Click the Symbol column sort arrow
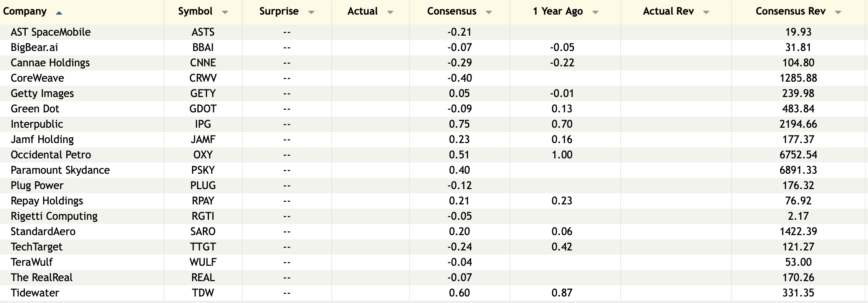Screen dimensions: 868x303 [225, 13]
